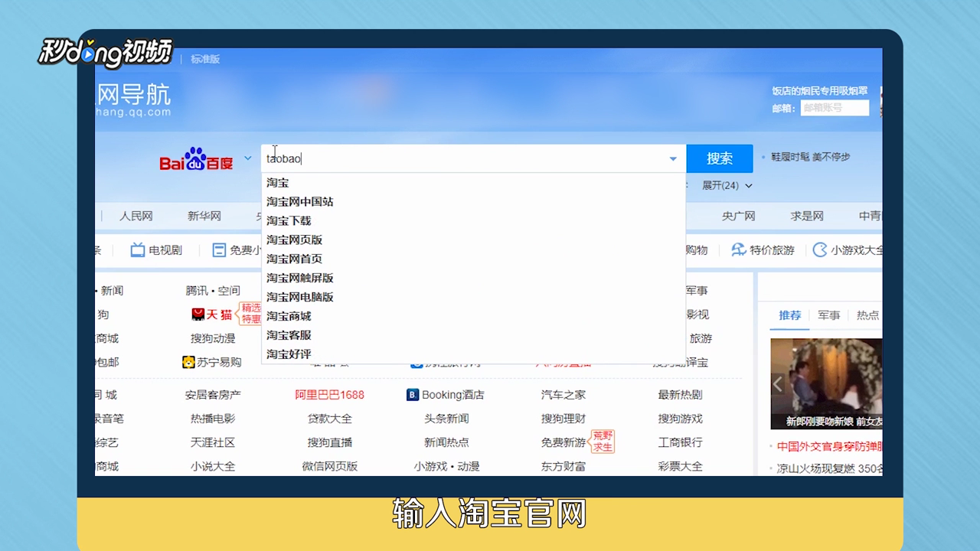Viewport: 980px width, 551px height.
Task: Open the 小游戏·动漫 link
Action: click(446, 466)
